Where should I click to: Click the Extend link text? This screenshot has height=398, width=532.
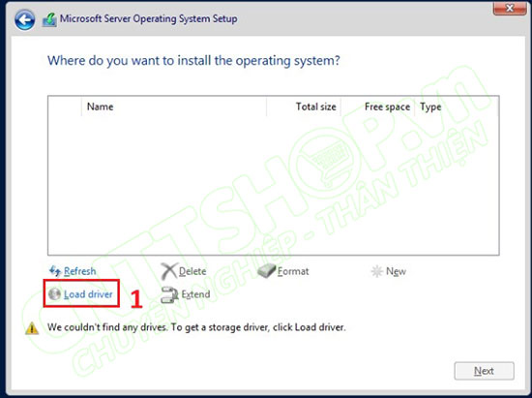(x=195, y=294)
